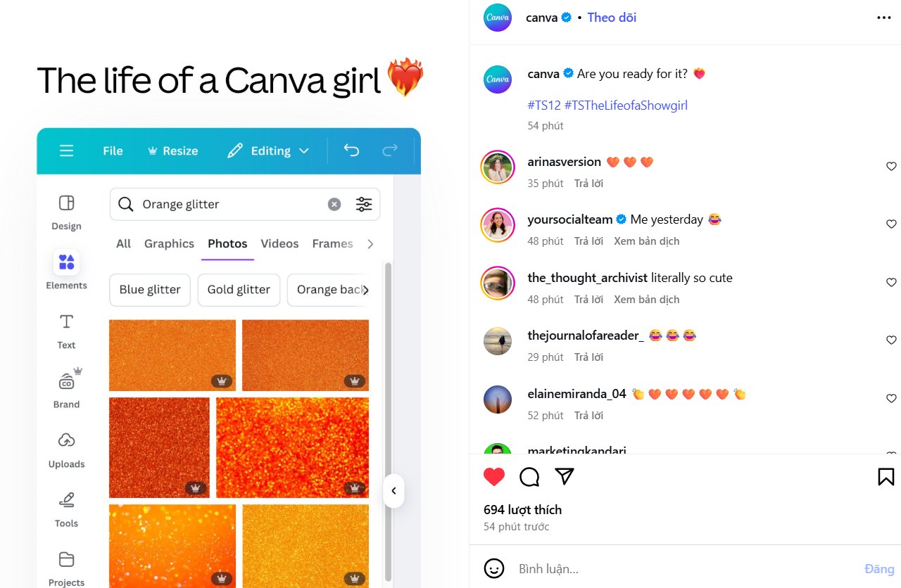The image size is (901, 588).
Task: Clear the Orange glitter search text
Action: coord(334,204)
